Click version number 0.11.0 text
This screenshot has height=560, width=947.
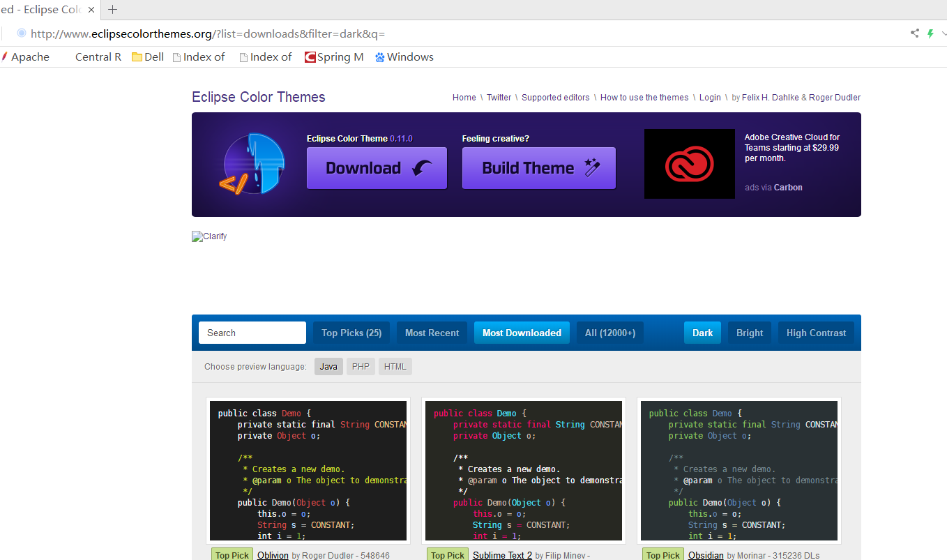point(401,139)
